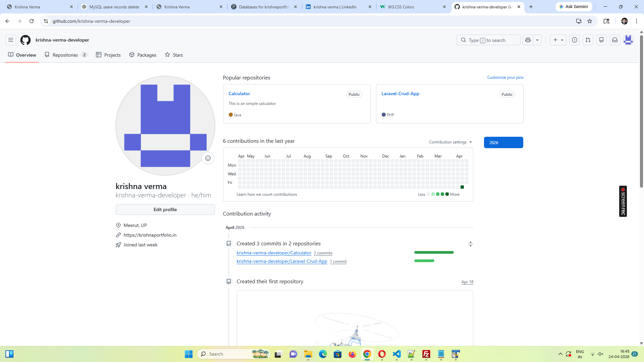This screenshot has height=362, width=644.
Task: Open the Issues icon in header
Action: coord(575,40)
